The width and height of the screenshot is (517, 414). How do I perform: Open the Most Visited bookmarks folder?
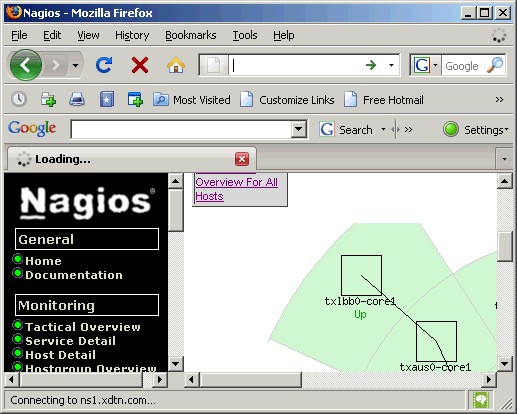coord(192,100)
